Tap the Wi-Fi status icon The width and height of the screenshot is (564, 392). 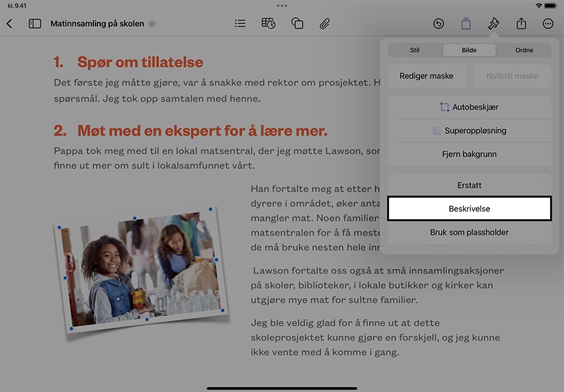538,6
